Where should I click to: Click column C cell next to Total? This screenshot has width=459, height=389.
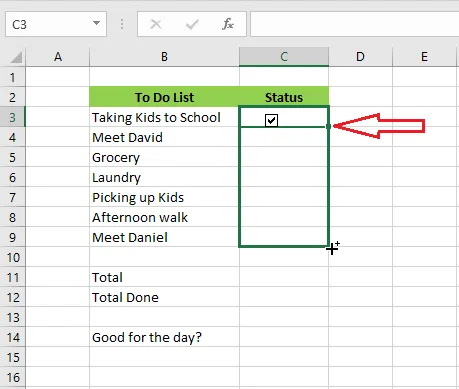point(284,277)
